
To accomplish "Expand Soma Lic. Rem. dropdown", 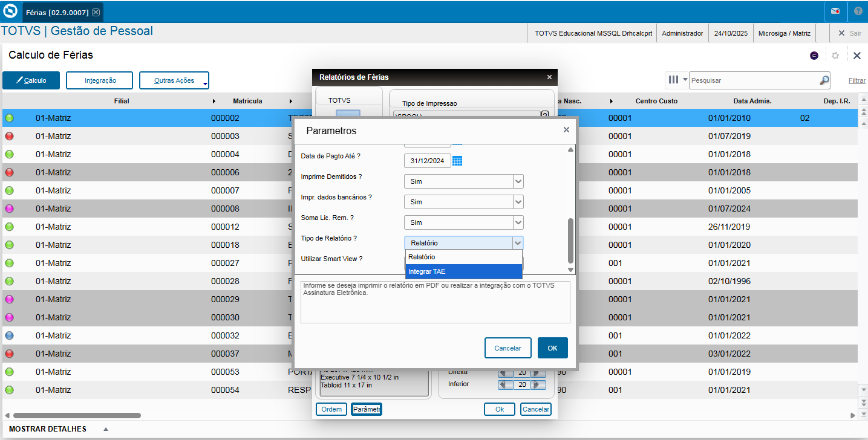I will click(517, 222).
